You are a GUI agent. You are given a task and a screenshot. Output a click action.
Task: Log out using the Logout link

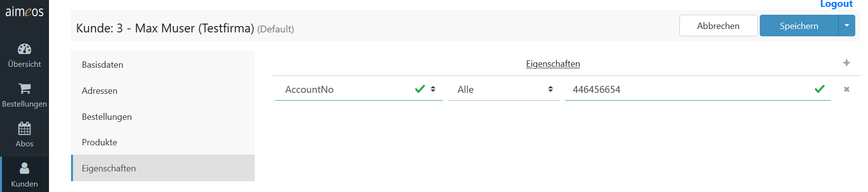836,4
